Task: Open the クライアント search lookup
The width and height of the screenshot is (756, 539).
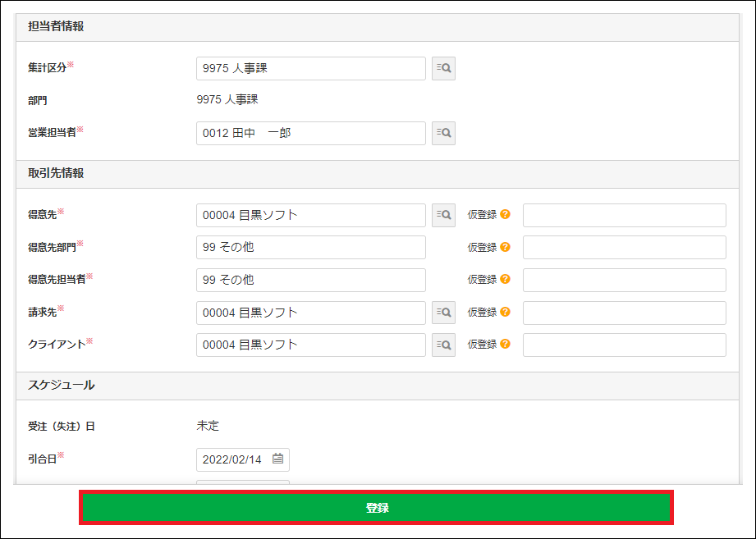Action: coord(442,345)
